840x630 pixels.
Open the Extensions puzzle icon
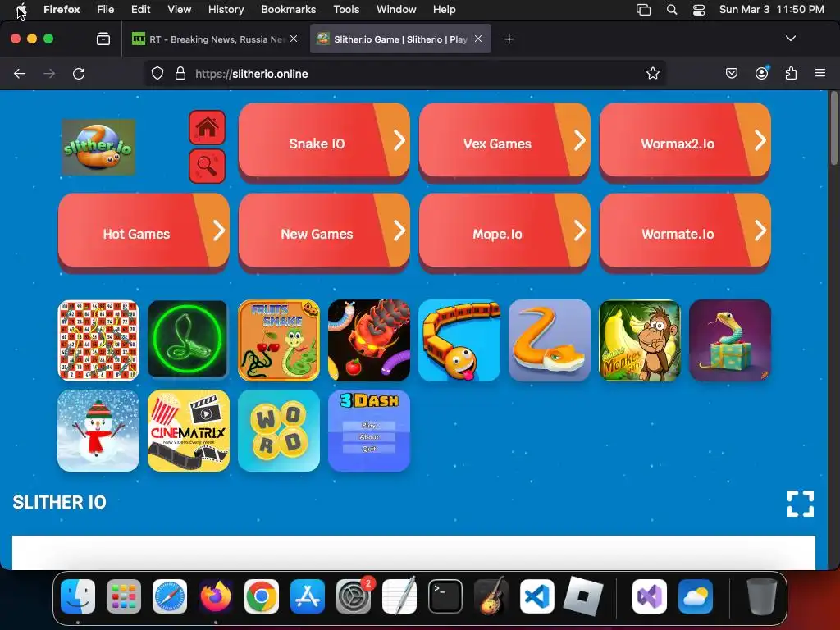click(x=792, y=74)
